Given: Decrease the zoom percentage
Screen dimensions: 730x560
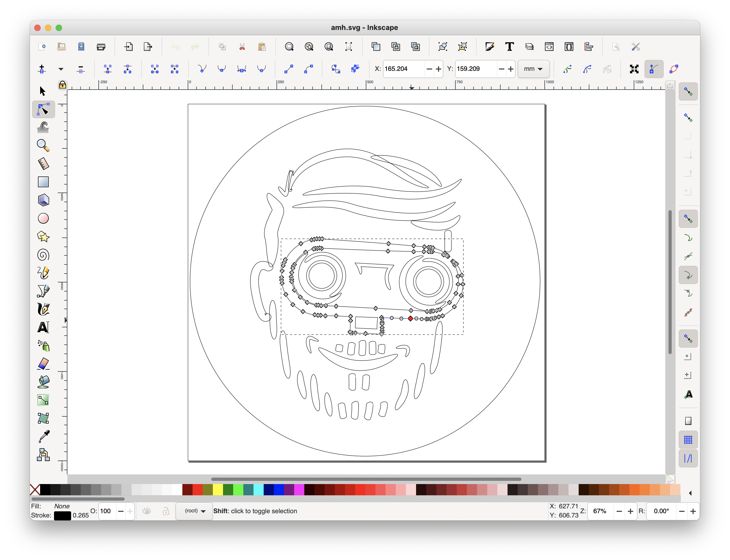Looking at the screenshot, I should coord(619,511).
